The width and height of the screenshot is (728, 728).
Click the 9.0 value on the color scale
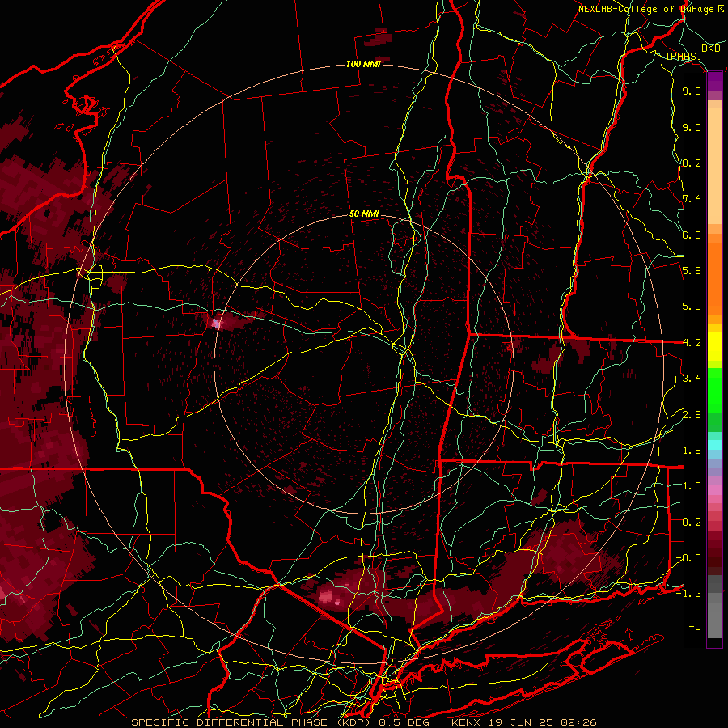692,128
